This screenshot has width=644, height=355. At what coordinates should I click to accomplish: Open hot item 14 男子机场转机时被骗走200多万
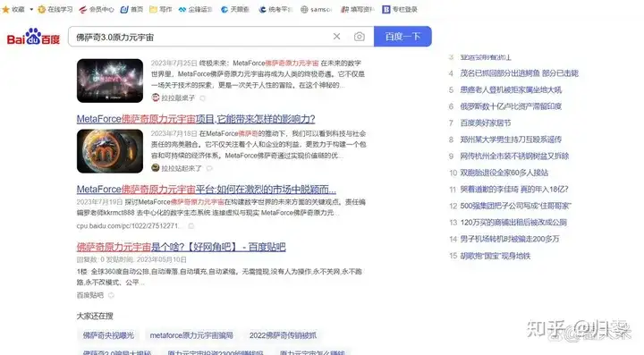[510, 239]
